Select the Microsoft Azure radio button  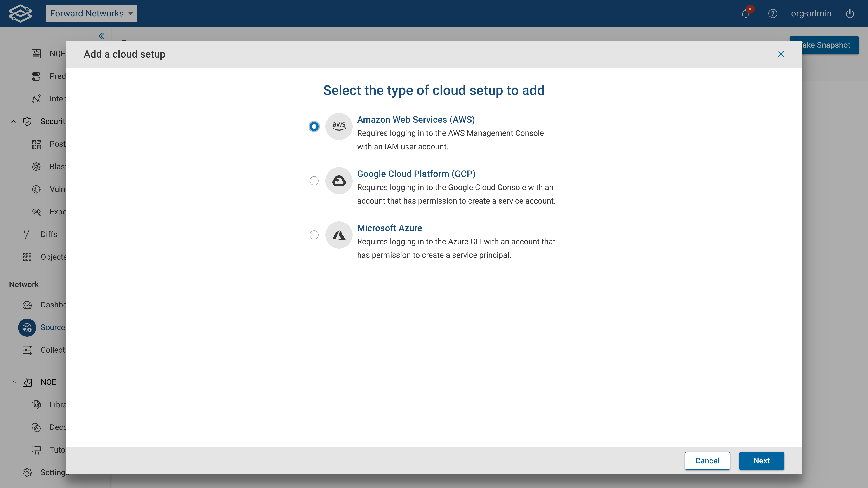(314, 235)
